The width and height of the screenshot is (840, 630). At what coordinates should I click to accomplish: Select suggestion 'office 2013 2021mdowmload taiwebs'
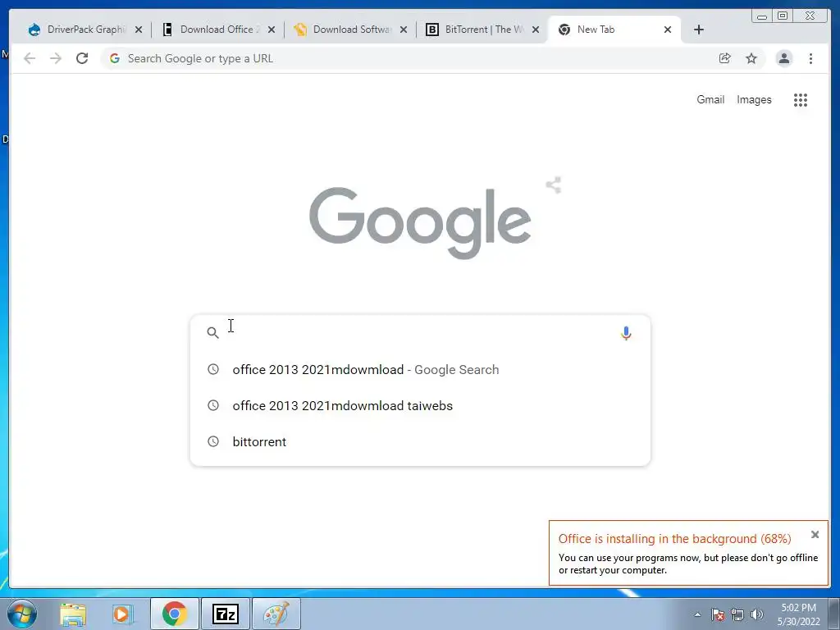pyautogui.click(x=420, y=405)
